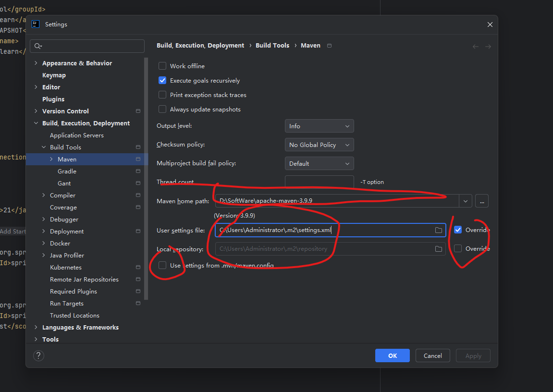Screen dimensions: 553x392
Task: Click project icon beside Kubernetes
Action: point(138,267)
